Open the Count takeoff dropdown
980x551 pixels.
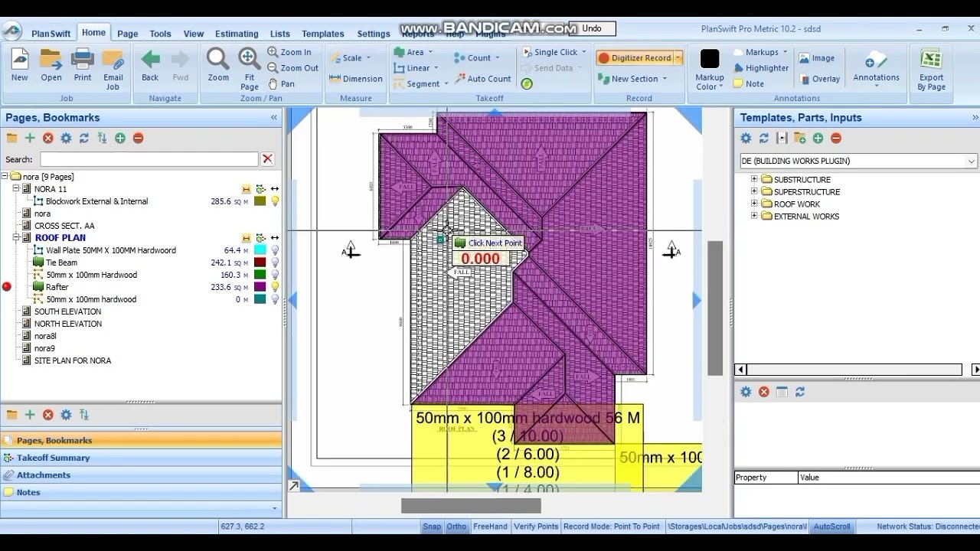pyautogui.click(x=497, y=58)
